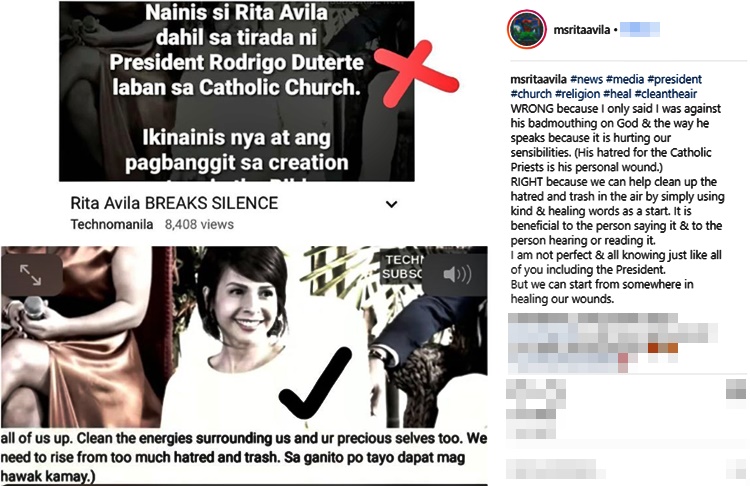Open the msritaavila profile picture
The image size is (750, 486).
526,30
